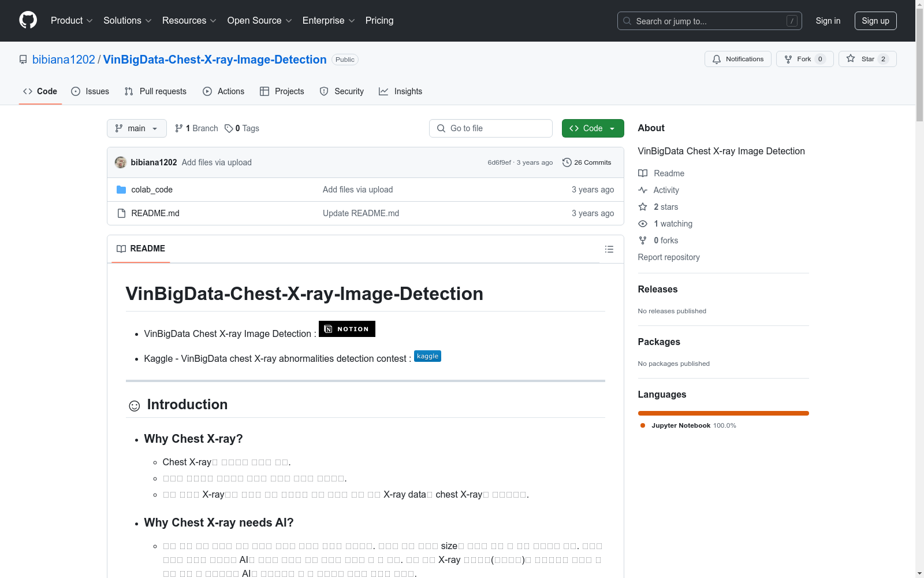Open the Actions tab
Screen dimensions: 924x578
(223, 91)
